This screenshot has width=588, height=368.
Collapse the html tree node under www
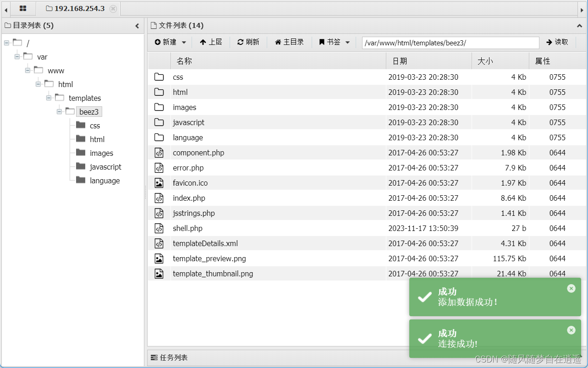point(38,84)
